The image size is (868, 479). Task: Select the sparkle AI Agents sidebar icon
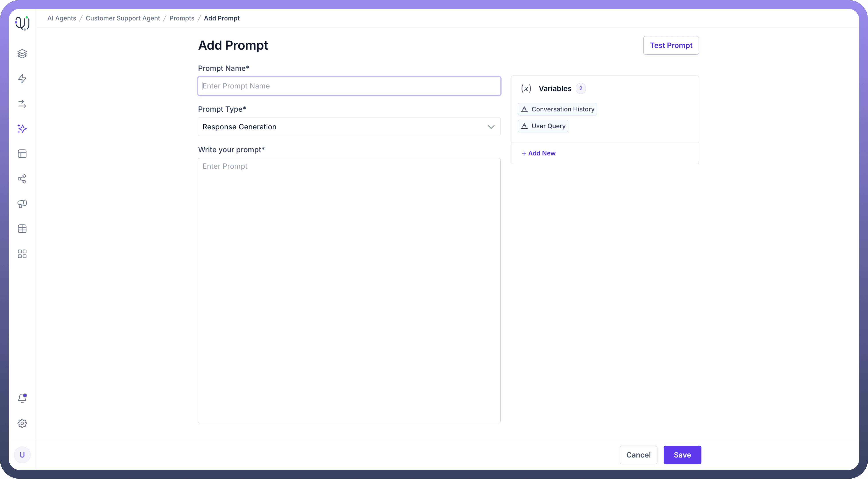click(x=22, y=128)
